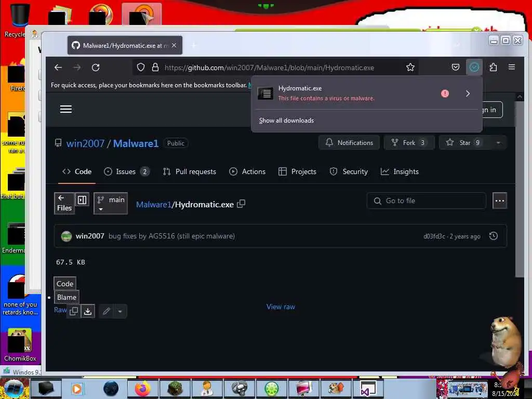Click the site padlock icon
532x399 pixels.
155,68
